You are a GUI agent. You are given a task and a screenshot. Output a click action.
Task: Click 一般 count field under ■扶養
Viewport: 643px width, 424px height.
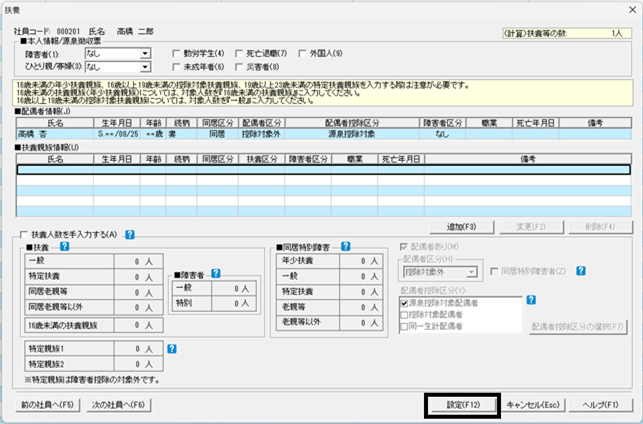(139, 261)
